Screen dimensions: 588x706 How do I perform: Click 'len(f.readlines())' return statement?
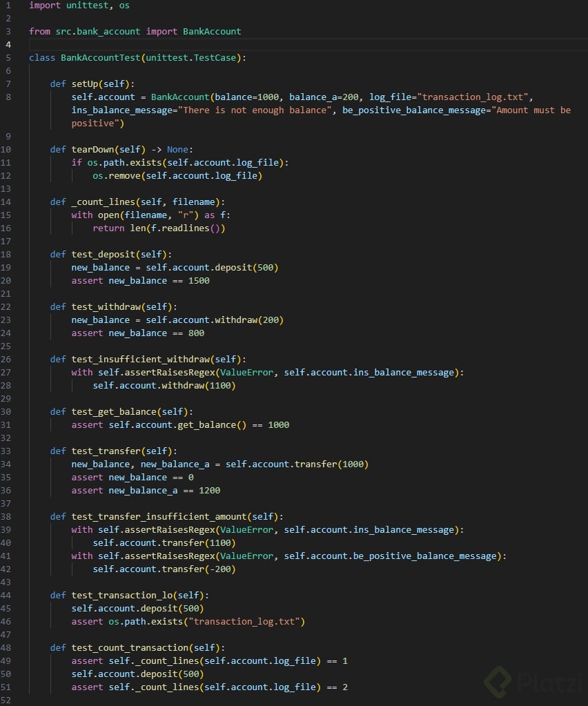(177, 228)
